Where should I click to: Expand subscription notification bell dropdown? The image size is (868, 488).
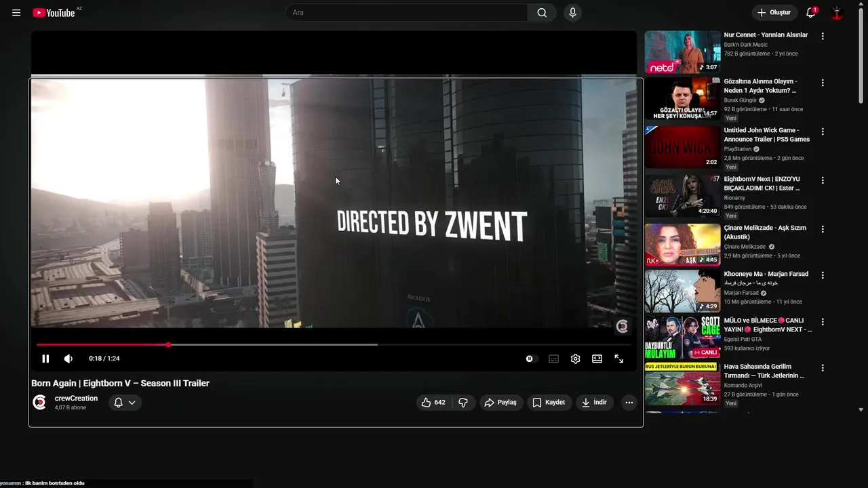tap(125, 403)
